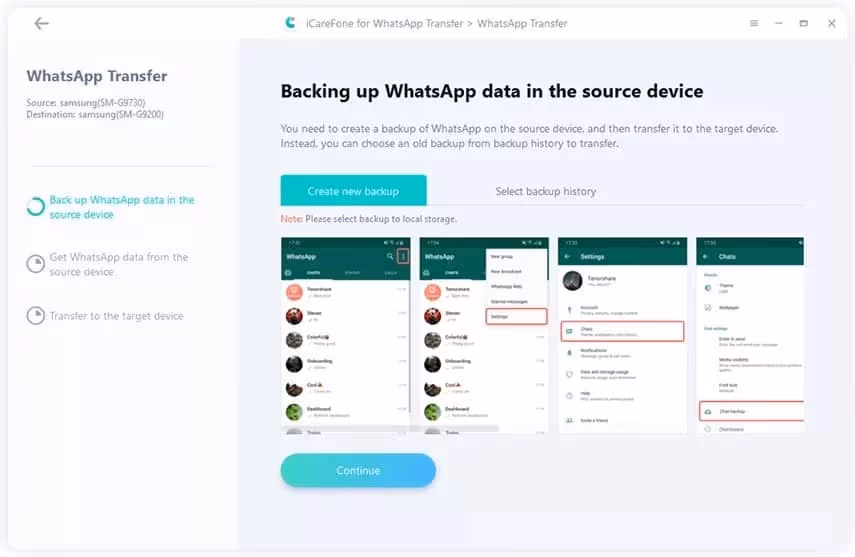855x557 pixels.
Task: Click 'iCareFone for WhatsApp Transfer' breadcrumb
Action: (384, 23)
